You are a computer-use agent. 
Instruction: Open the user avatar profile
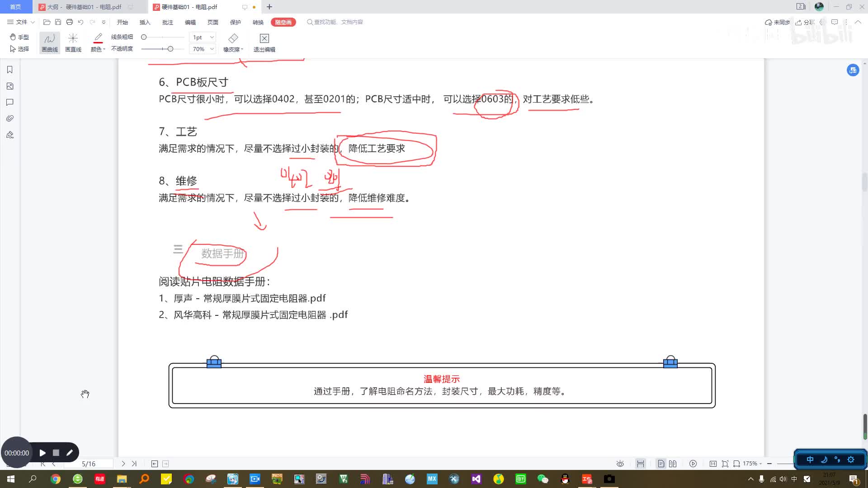[x=819, y=7]
